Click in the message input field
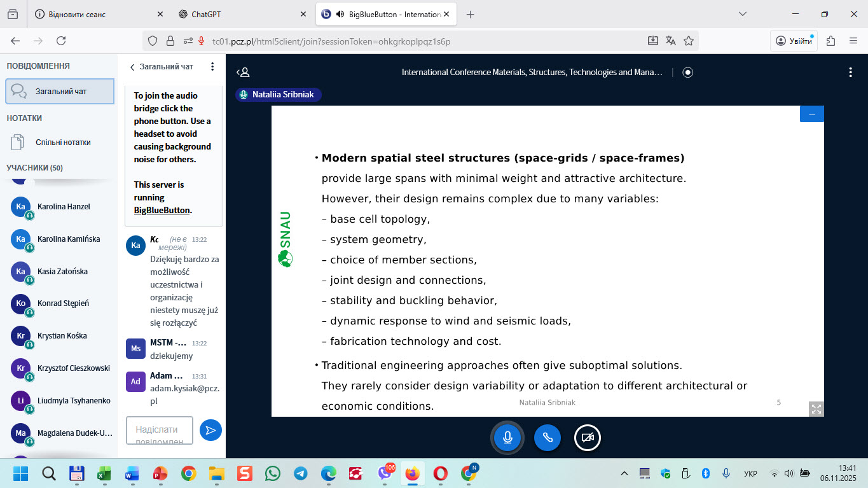Screen dimensions: 868x488 pyautogui.click(x=160, y=430)
